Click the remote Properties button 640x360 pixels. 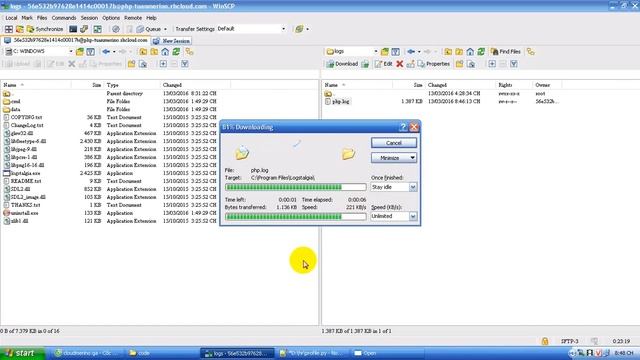(x=433, y=64)
